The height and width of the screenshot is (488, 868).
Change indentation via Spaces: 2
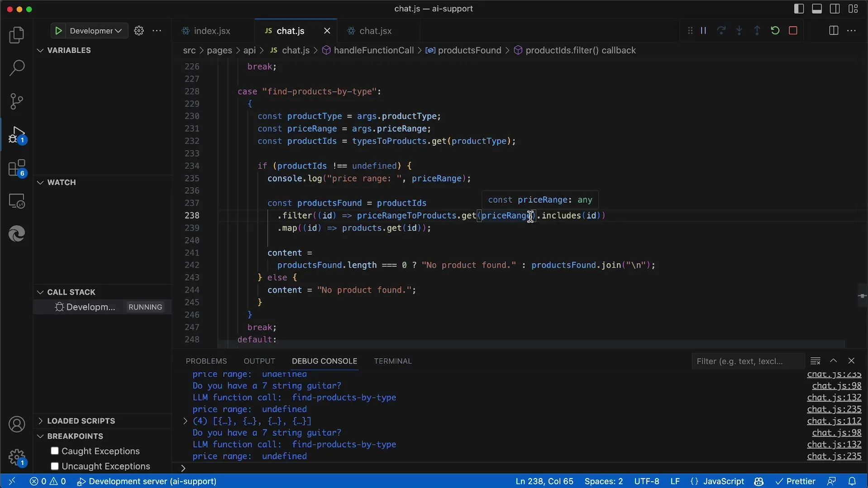[603, 481]
